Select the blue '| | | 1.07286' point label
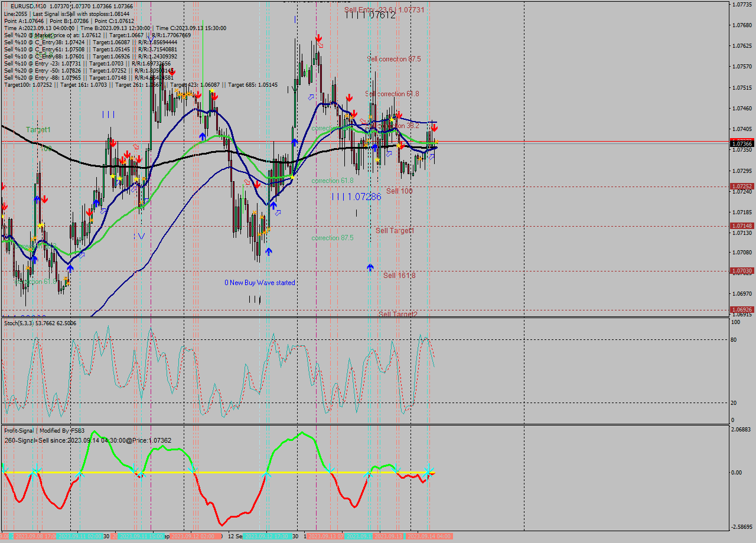The image size is (756, 543). coord(356,197)
